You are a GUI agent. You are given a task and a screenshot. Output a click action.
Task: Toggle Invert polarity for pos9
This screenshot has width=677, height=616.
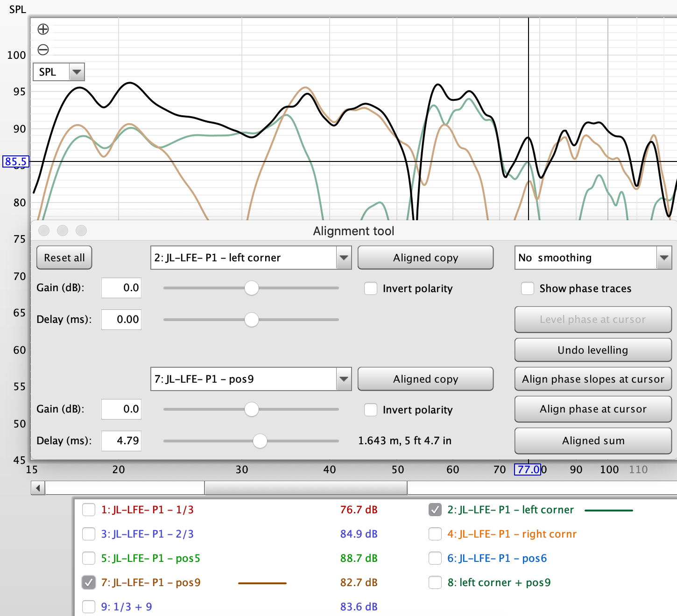[371, 410]
